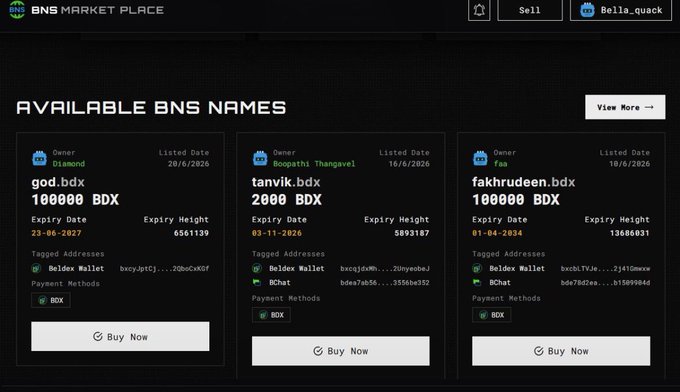Open owner Boopathi Thangavel profile
This screenshot has width=680, height=392.
[x=314, y=163]
